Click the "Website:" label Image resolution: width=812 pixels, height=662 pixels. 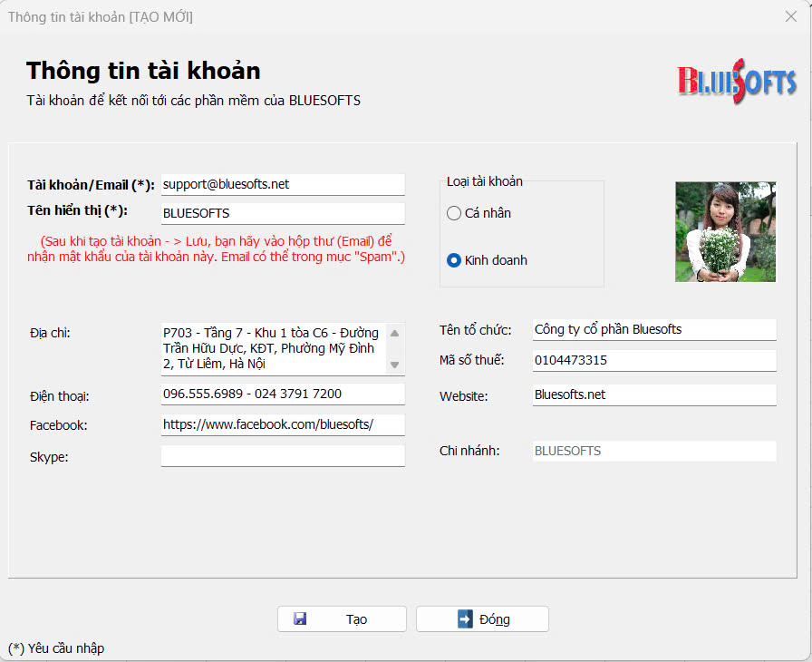tap(463, 396)
